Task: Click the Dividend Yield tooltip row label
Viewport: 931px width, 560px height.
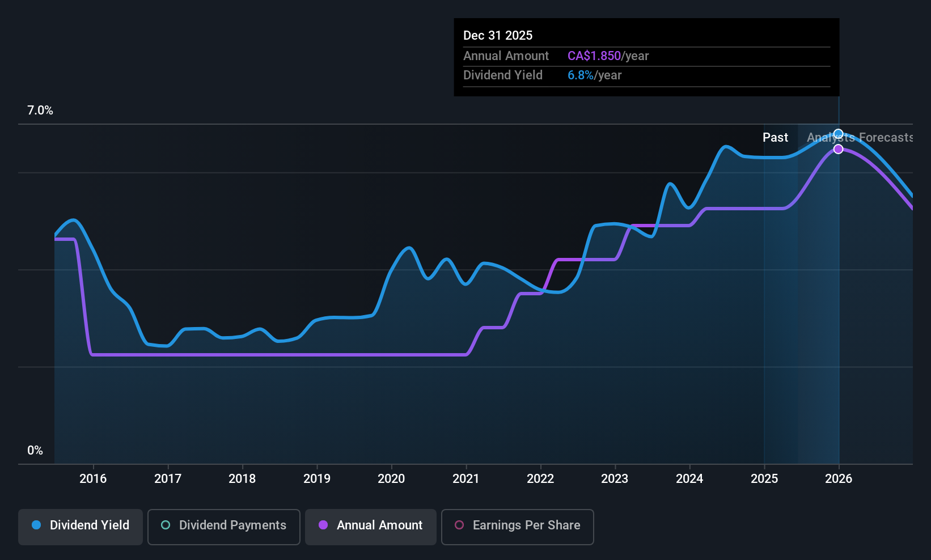Action: [502, 75]
